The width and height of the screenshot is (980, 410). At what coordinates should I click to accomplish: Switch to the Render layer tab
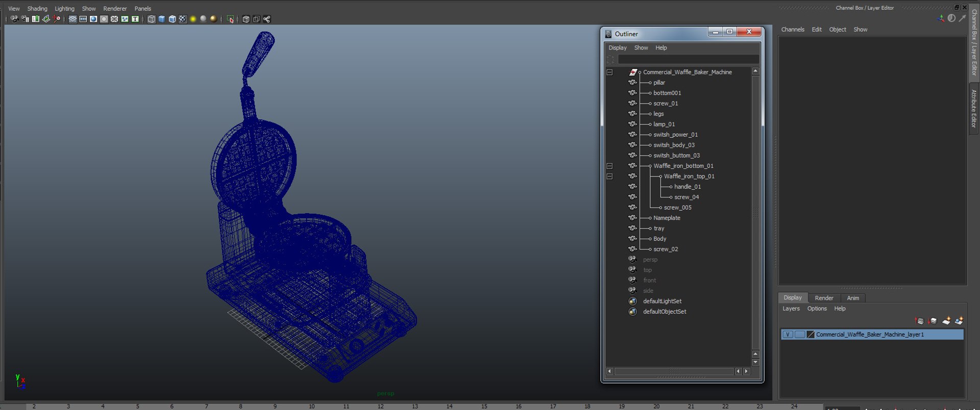coord(824,298)
